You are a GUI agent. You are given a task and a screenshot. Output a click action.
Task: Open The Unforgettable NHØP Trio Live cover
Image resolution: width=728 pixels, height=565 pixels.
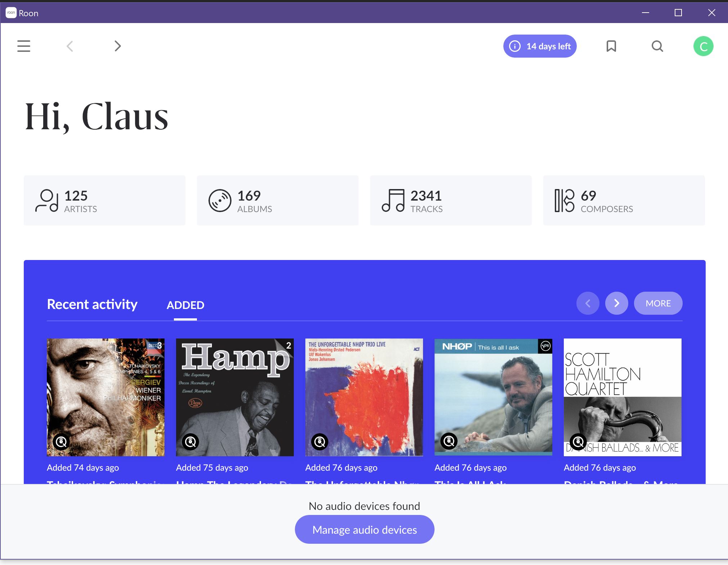[364, 397]
